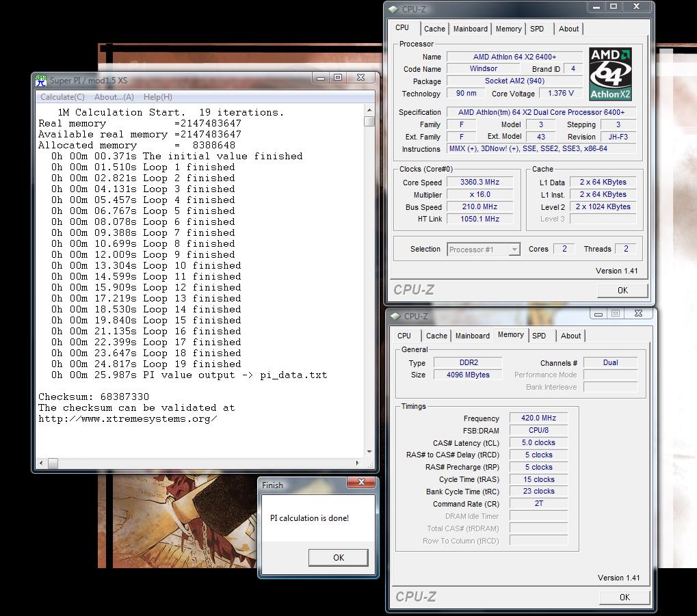Switch to CPU tab in lower CPU-Z window
This screenshot has width=697, height=616.
point(404,336)
